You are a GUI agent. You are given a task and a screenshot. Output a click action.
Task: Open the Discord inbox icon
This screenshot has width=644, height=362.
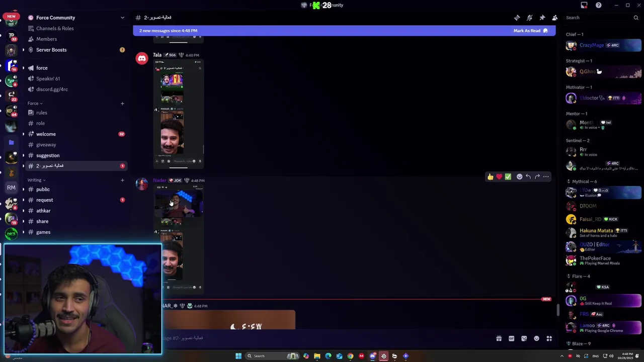tap(584, 5)
